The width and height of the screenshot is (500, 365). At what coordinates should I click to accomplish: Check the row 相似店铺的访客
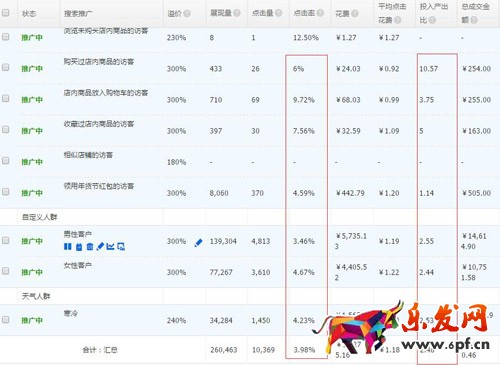[6, 161]
